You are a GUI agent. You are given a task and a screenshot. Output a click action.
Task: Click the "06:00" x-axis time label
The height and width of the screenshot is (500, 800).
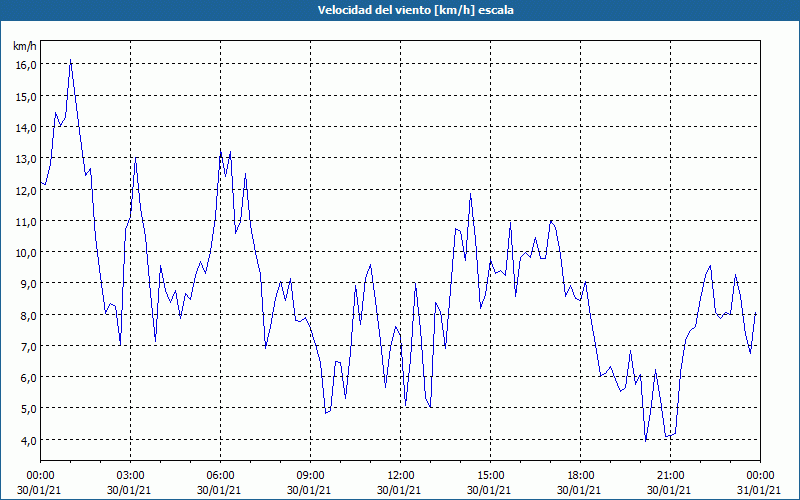click(220, 475)
